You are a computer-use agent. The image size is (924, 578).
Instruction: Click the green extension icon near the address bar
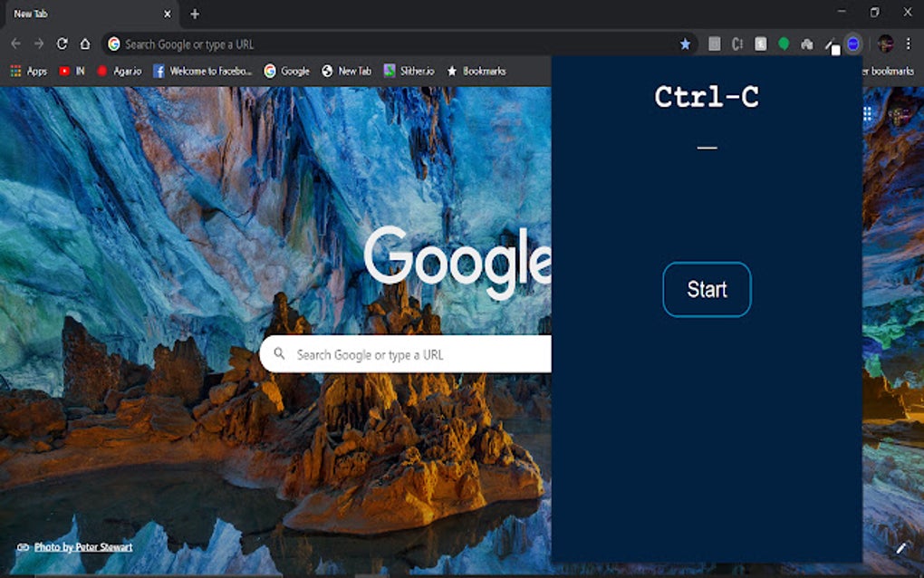tap(784, 43)
